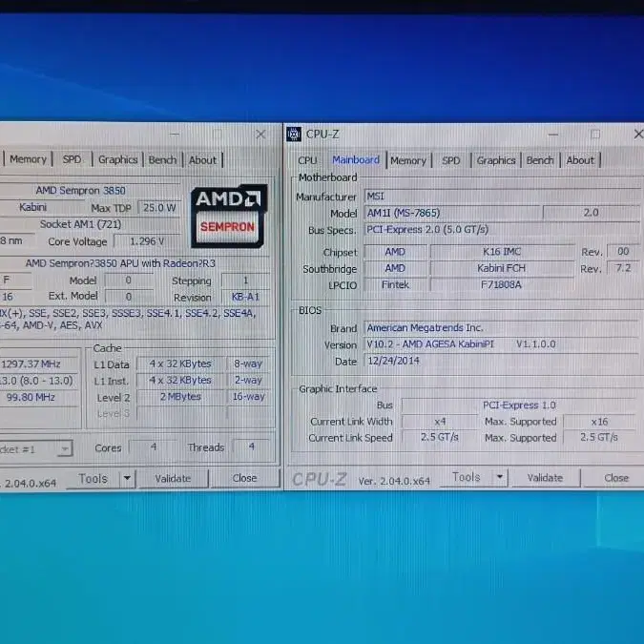Switch to Memory tab in right CPU-Z window

[x=408, y=160]
